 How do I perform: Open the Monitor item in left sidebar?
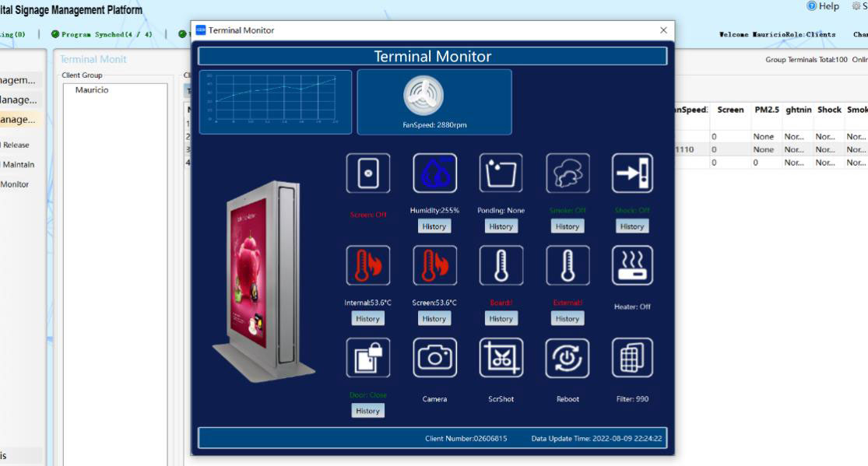(14, 184)
